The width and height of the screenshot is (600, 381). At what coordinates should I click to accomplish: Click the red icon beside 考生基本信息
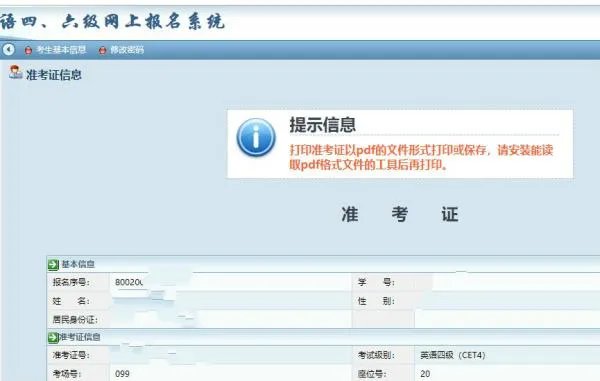point(28,50)
